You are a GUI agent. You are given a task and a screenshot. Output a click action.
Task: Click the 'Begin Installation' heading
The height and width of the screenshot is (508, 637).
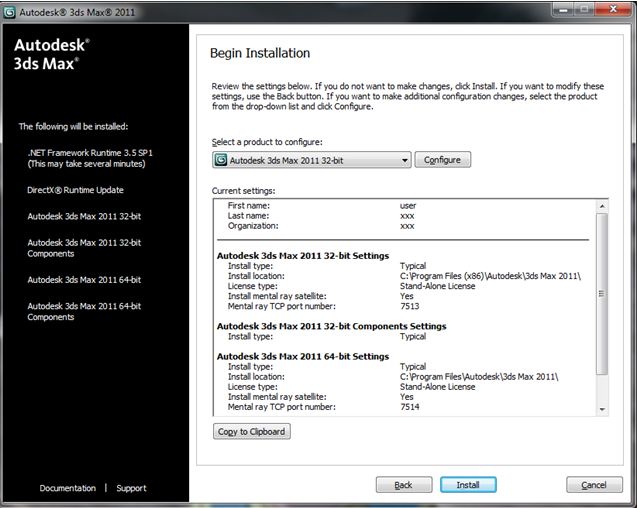260,53
